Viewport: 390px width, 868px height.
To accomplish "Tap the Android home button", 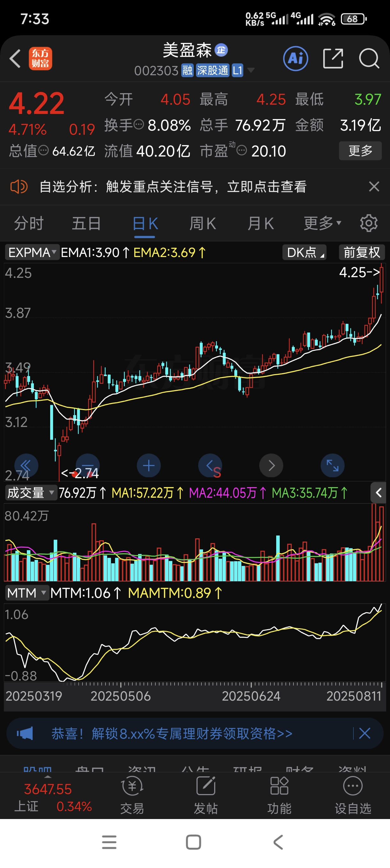I will 193,842.
